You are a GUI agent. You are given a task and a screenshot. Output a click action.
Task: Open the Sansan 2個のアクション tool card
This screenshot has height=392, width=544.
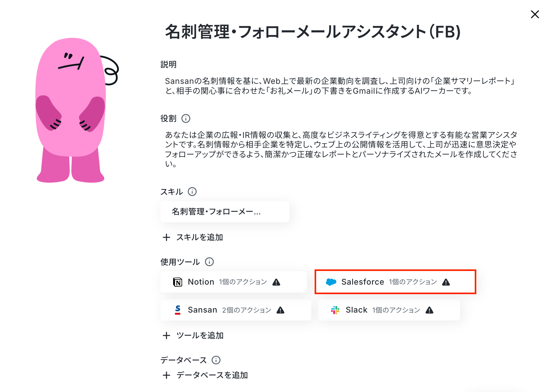pyautogui.click(x=236, y=310)
